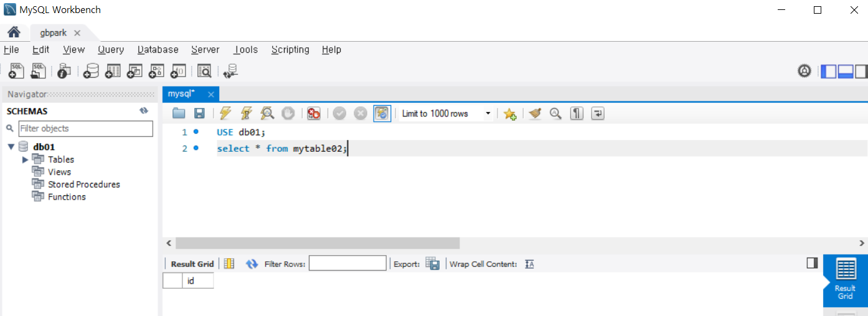Create a new view icon
This screenshot has width=868, height=316.
click(134, 71)
